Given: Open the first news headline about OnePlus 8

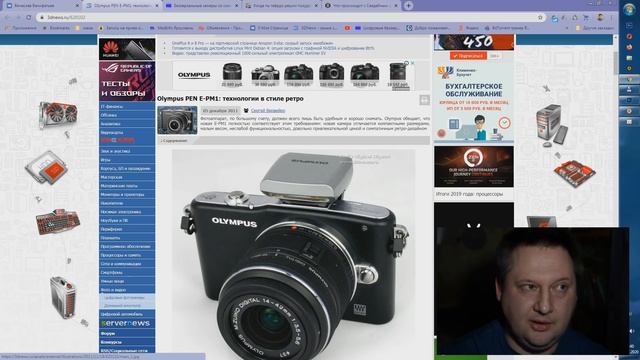Looking at the screenshot, I should coord(252,43).
